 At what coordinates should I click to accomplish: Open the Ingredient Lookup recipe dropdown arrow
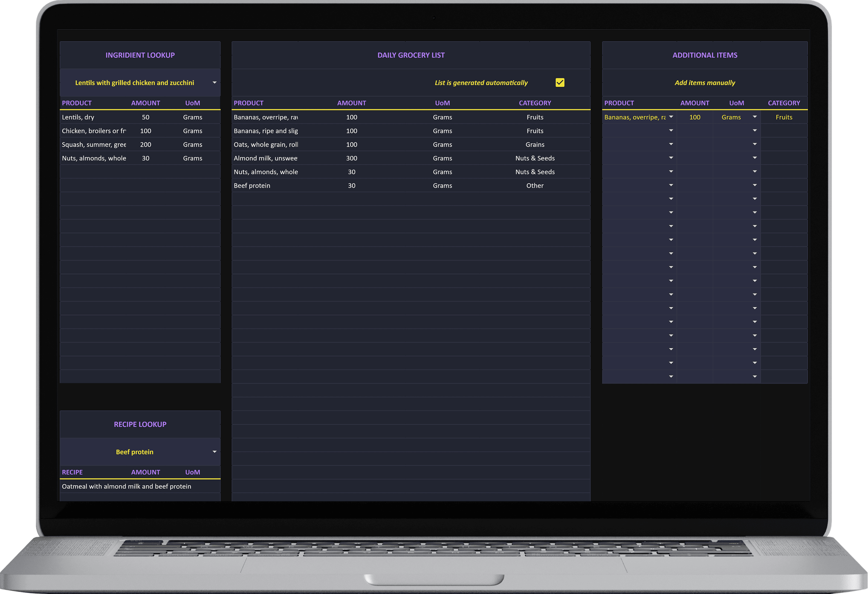(214, 83)
